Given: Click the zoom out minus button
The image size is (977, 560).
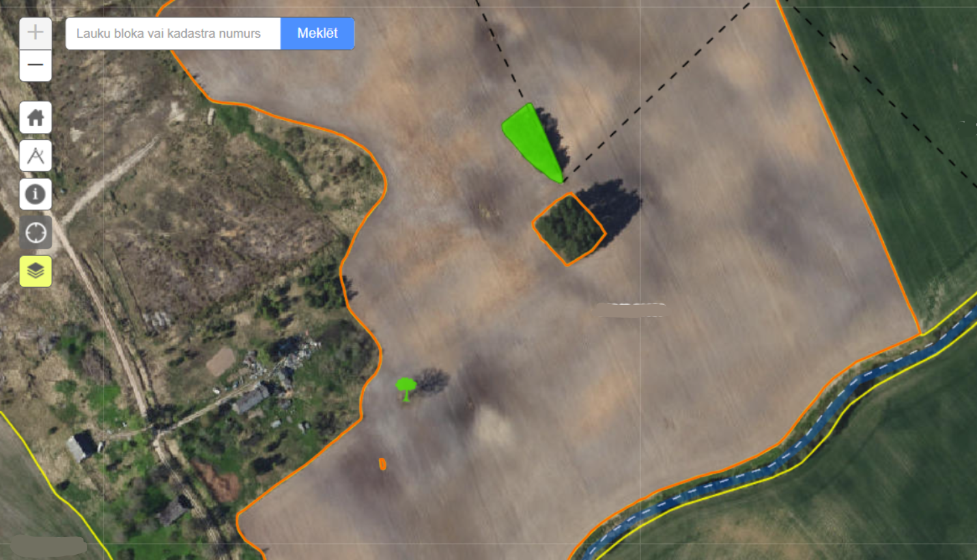Looking at the screenshot, I should 35,65.
